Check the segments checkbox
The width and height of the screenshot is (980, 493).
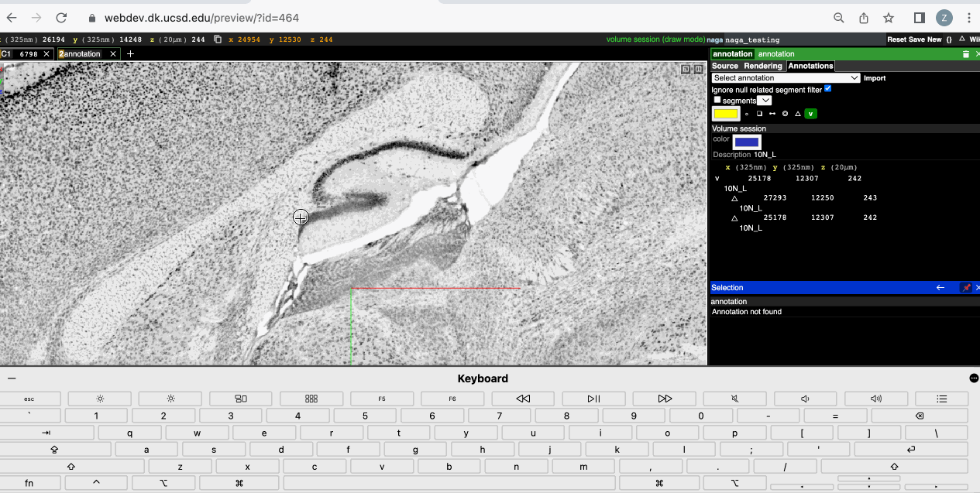(717, 100)
